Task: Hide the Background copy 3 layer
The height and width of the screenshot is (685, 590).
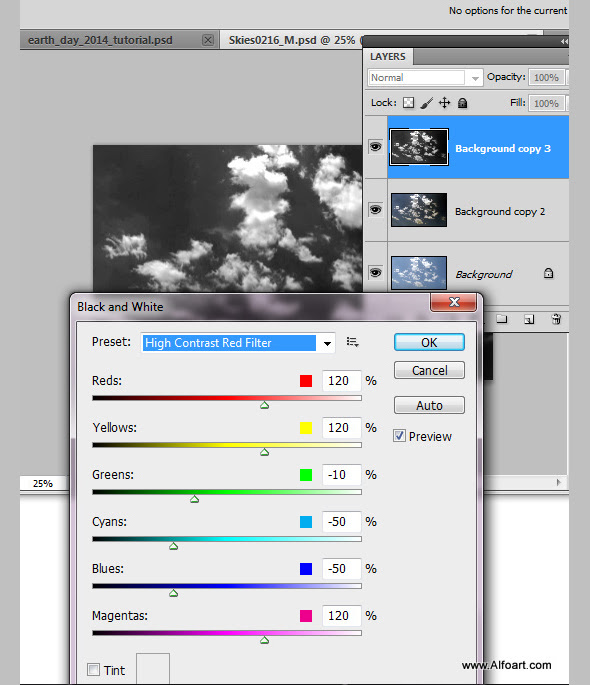Action: pos(375,146)
